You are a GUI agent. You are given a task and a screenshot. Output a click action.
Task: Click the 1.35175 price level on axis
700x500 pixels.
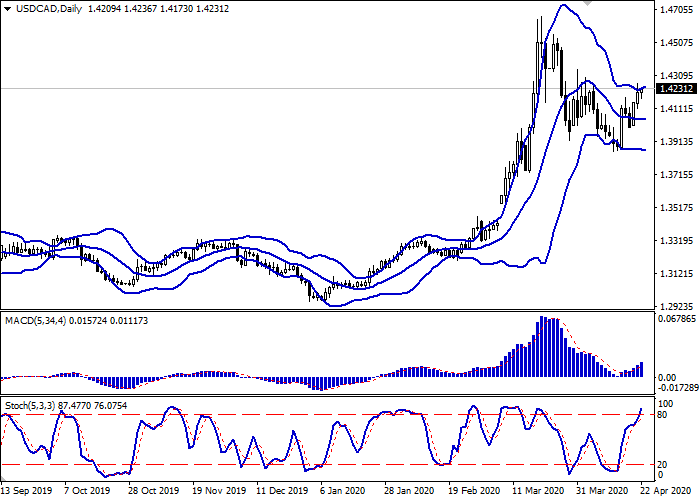(677, 208)
